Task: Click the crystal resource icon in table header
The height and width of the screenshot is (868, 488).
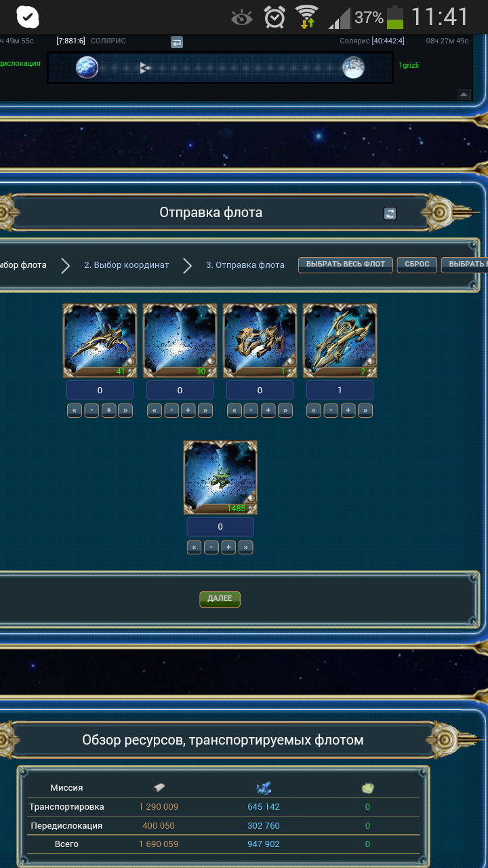Action: [264, 787]
